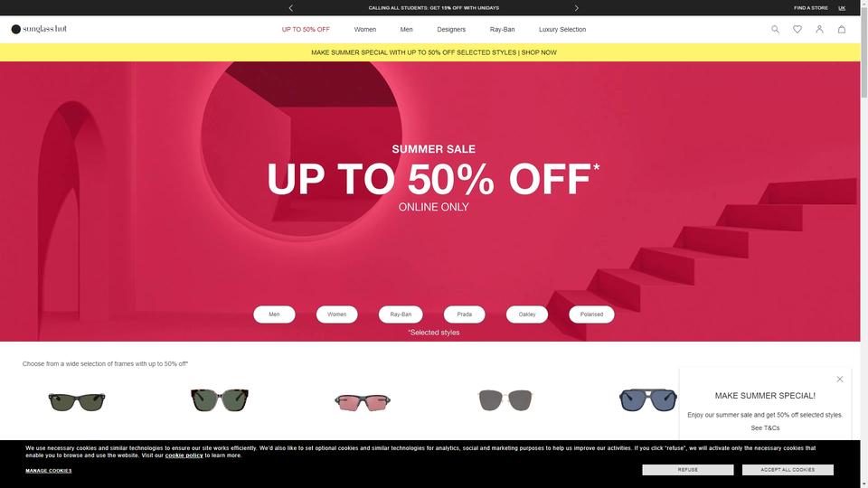Open the Ray-Ban navigation menu
The height and width of the screenshot is (488, 868).
click(502, 29)
